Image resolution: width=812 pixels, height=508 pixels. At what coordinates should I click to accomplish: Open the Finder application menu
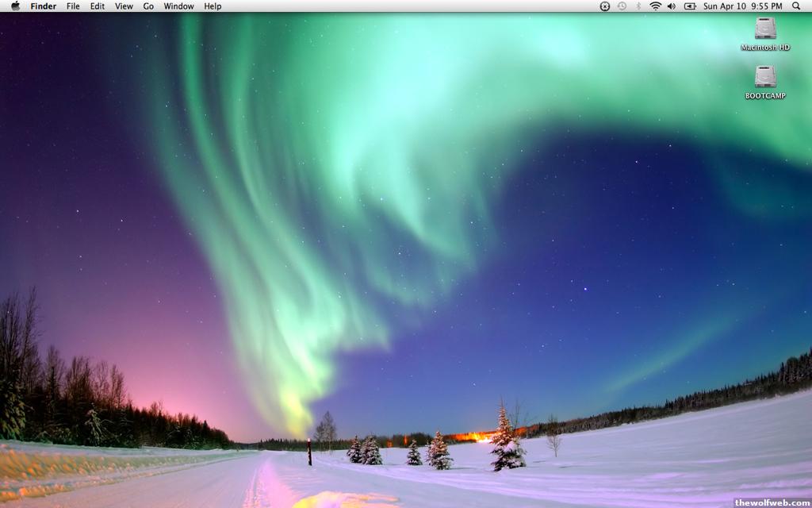(x=43, y=6)
